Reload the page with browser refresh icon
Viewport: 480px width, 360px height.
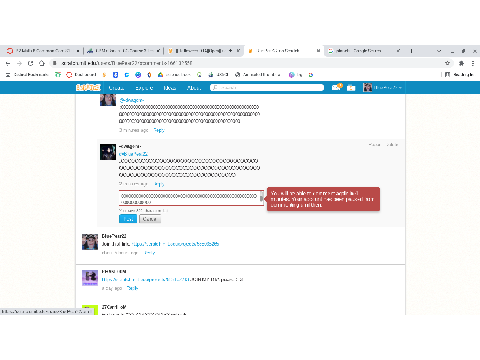point(30,63)
